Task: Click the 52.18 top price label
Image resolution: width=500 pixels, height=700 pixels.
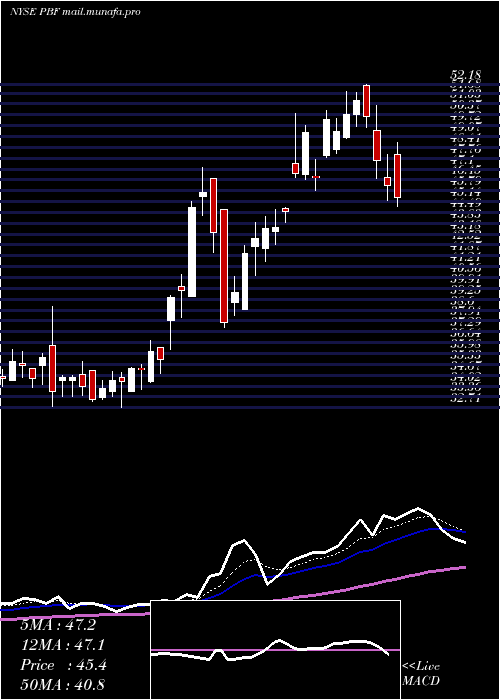Action: point(465,77)
